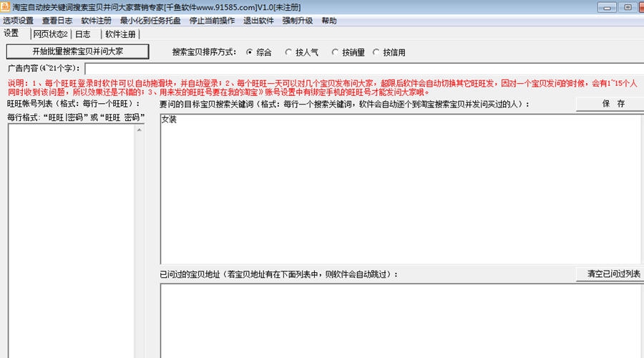Click 强制升级 in menu bar
This screenshot has height=358, width=644.
[298, 21]
